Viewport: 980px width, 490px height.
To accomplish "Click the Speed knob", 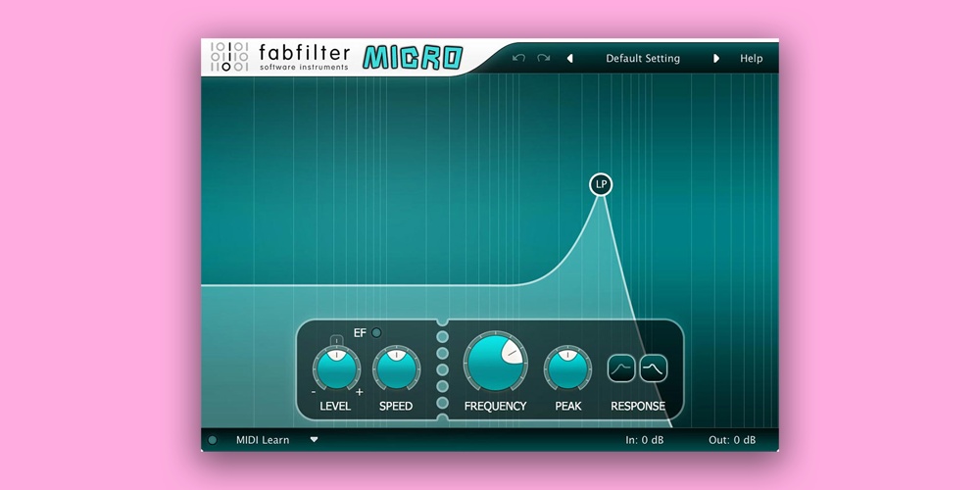I will [x=396, y=369].
